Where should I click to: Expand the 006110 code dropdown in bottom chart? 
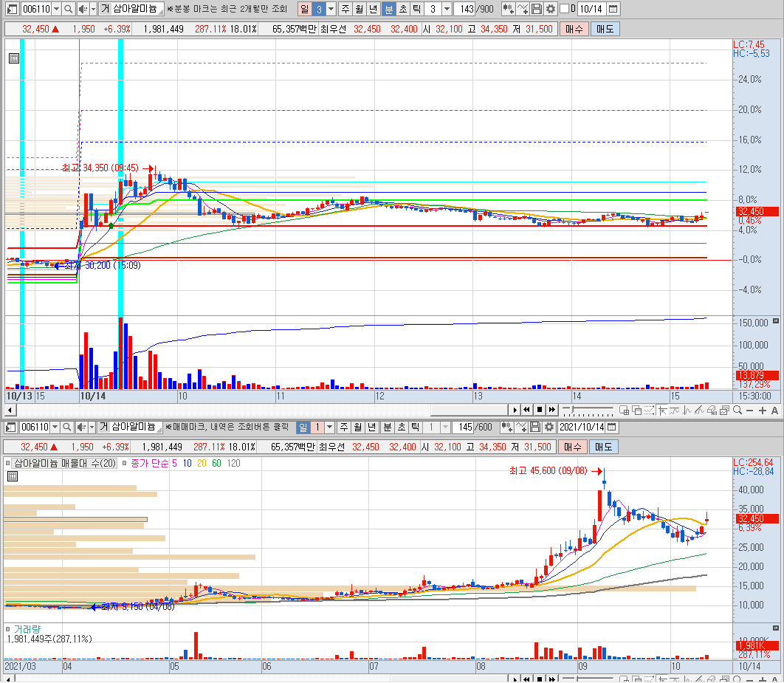55,428
